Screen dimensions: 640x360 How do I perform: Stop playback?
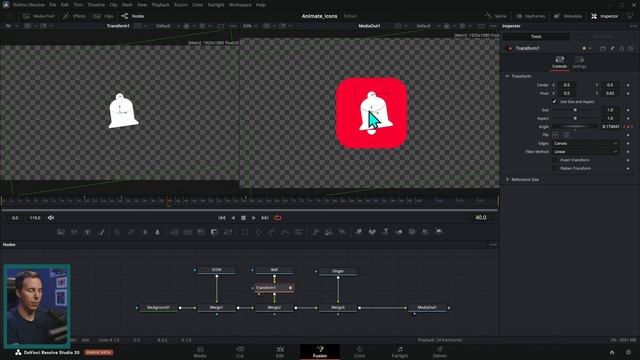pyautogui.click(x=243, y=218)
